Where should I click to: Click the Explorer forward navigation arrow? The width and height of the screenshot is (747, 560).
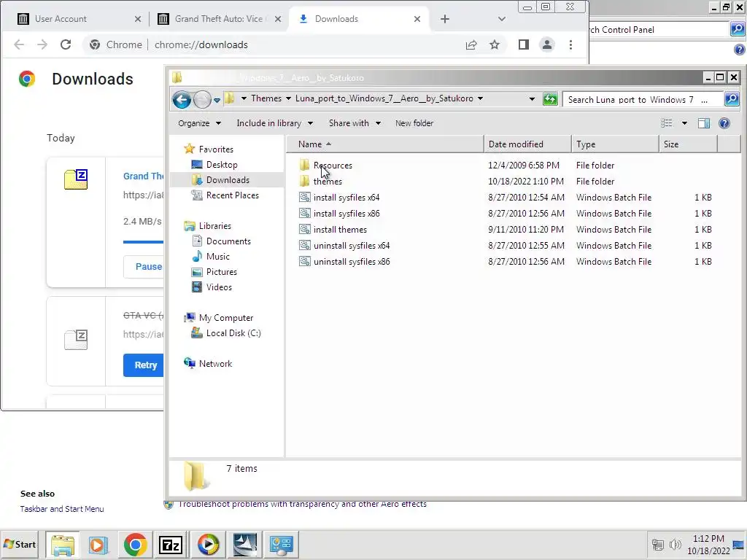tap(202, 99)
